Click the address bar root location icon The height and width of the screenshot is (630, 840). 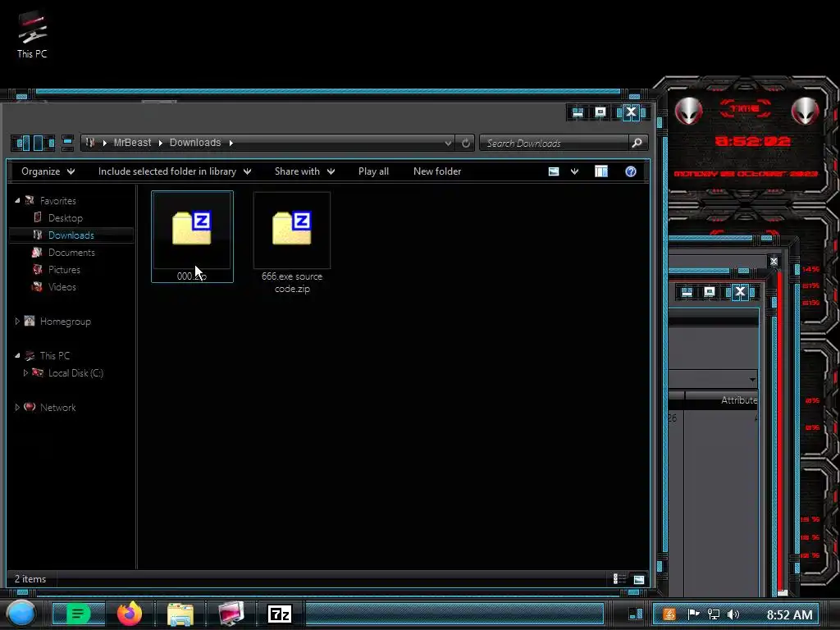click(90, 143)
